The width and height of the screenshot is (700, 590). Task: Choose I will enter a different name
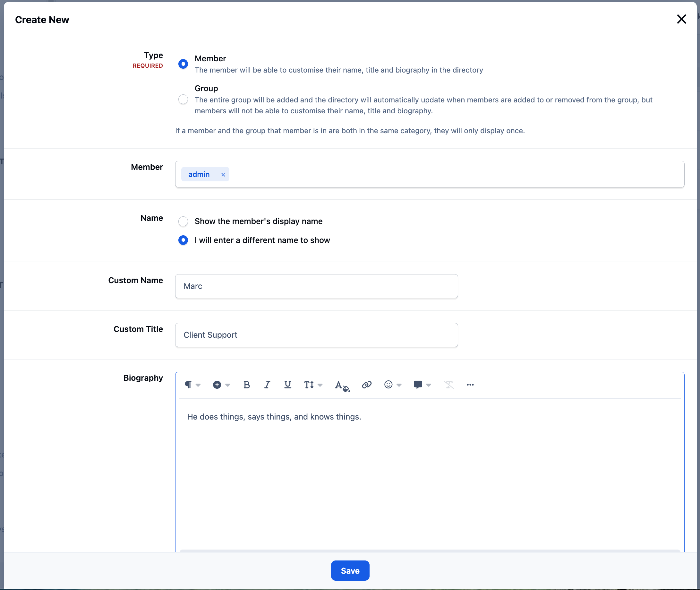[x=183, y=240]
